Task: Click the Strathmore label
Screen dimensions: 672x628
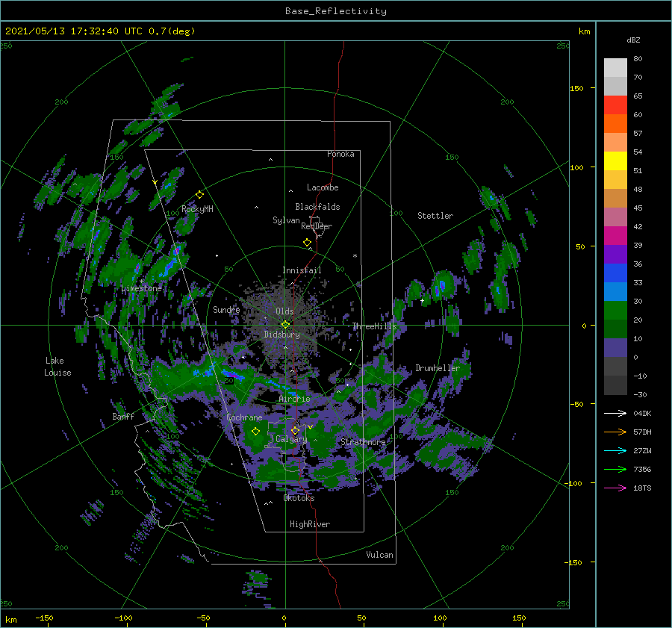Action: tap(363, 442)
